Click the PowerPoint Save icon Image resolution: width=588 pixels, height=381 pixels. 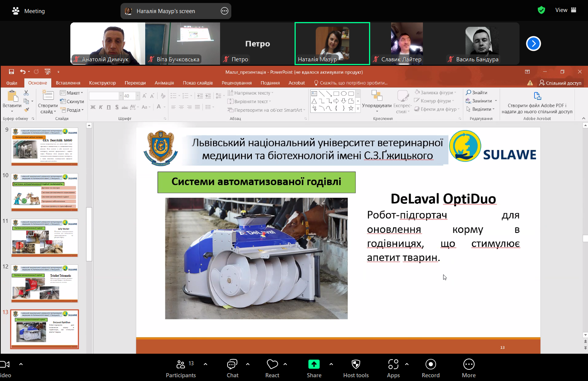11,72
